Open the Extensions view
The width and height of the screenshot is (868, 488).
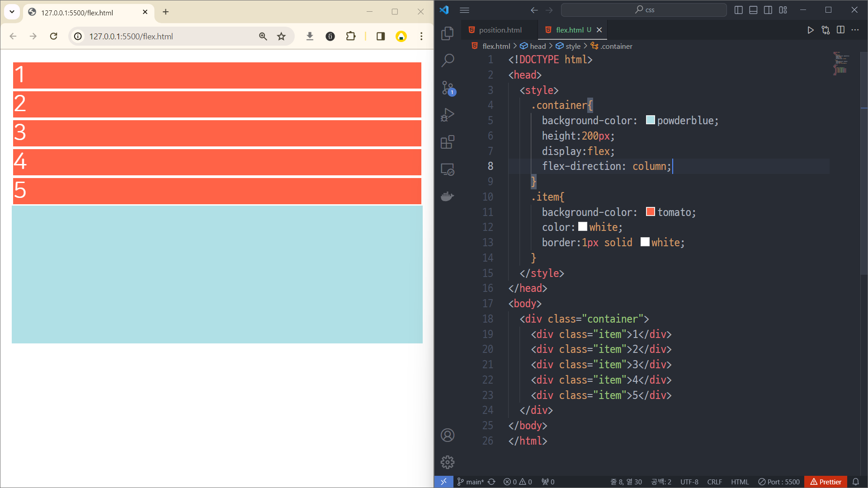pos(447,142)
